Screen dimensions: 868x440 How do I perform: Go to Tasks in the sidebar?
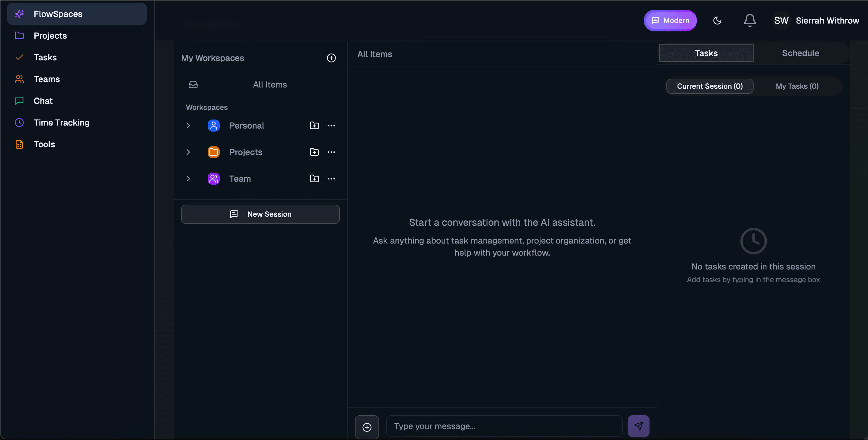77,57
